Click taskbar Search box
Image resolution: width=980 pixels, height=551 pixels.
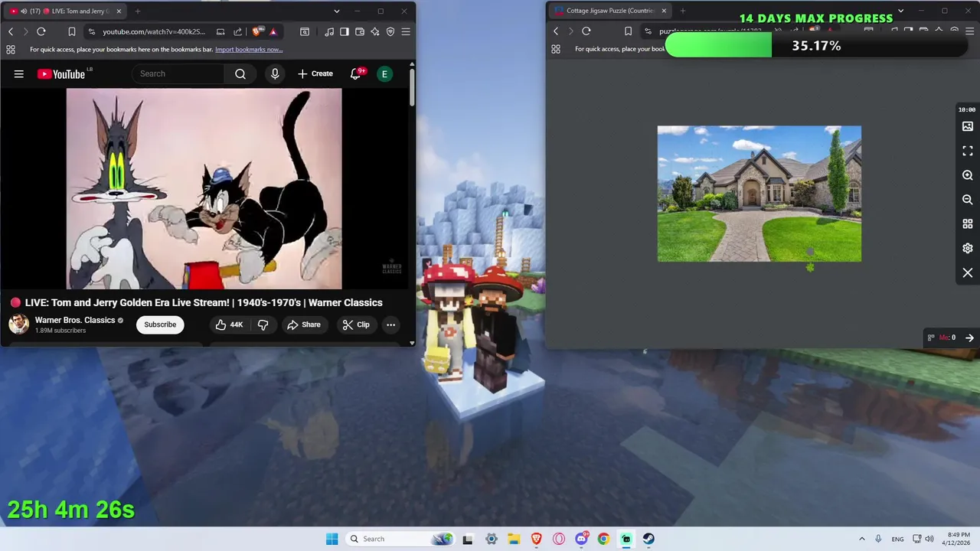(400, 539)
